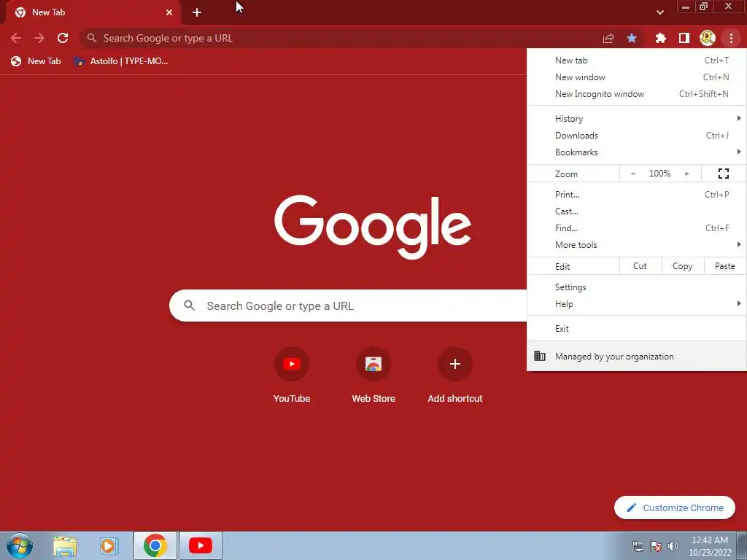Click the Google search box on page
747x560 pixels.
coord(348,306)
